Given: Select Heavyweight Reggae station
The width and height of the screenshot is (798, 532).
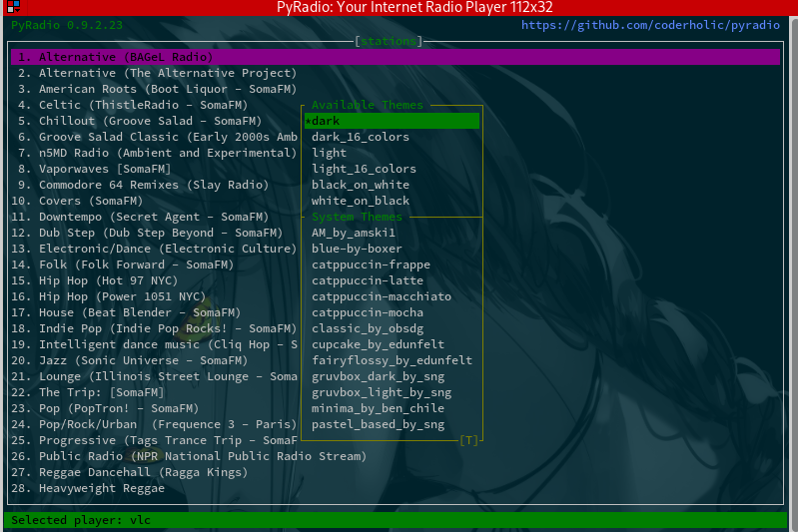Looking at the screenshot, I should 88,488.
